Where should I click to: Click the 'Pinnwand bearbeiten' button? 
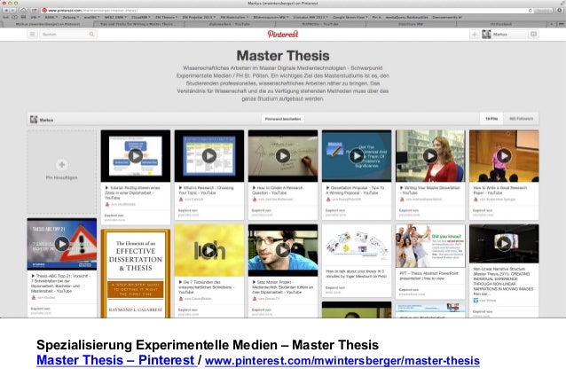[x=283, y=119]
